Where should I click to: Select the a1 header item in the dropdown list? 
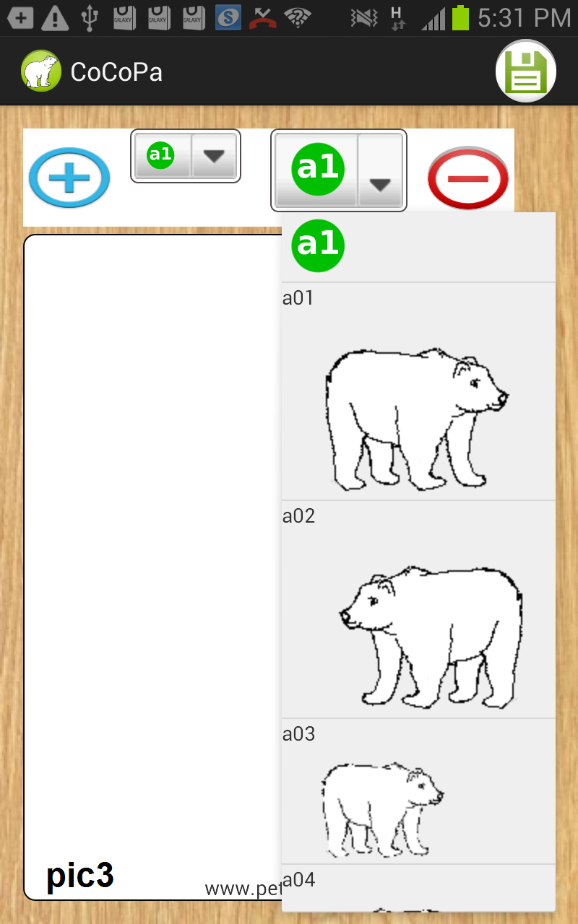pyautogui.click(x=418, y=246)
